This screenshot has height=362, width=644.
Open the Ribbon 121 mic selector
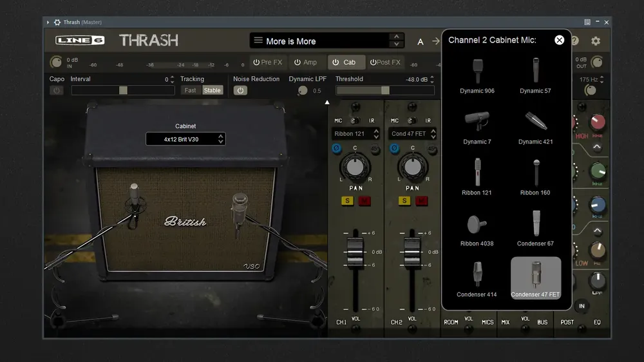355,133
